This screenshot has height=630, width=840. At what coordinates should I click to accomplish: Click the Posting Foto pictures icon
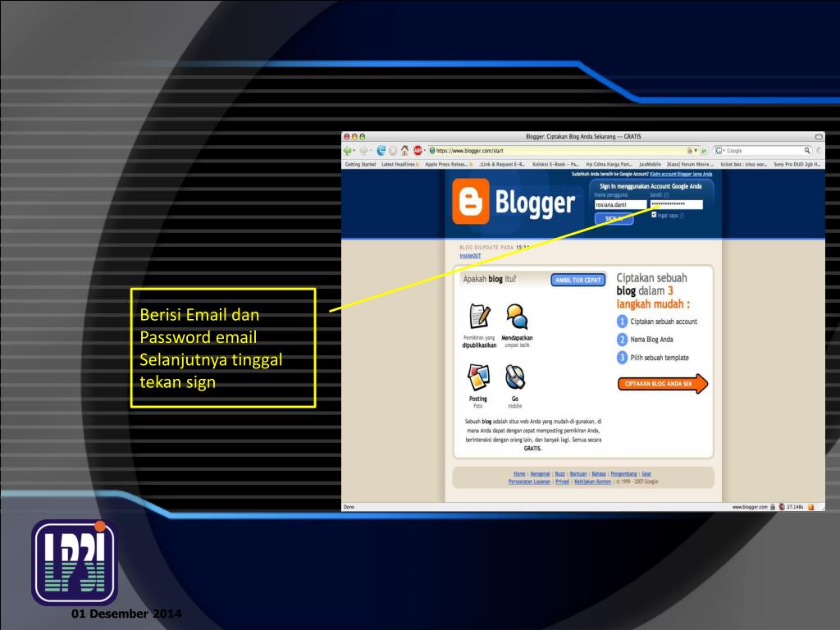(x=478, y=377)
